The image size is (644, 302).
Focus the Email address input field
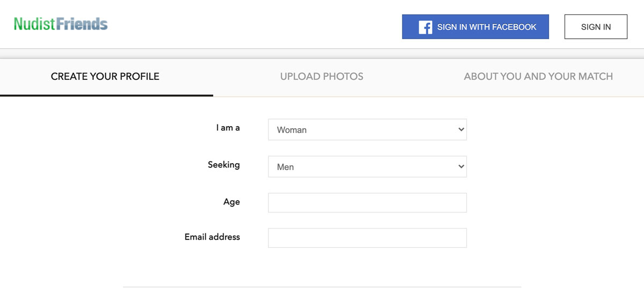(367, 238)
